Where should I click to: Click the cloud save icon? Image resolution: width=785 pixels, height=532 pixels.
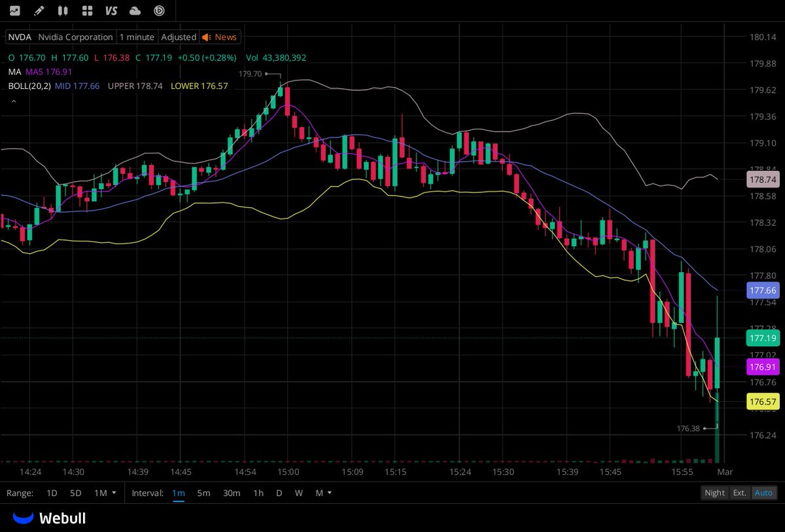coord(135,10)
